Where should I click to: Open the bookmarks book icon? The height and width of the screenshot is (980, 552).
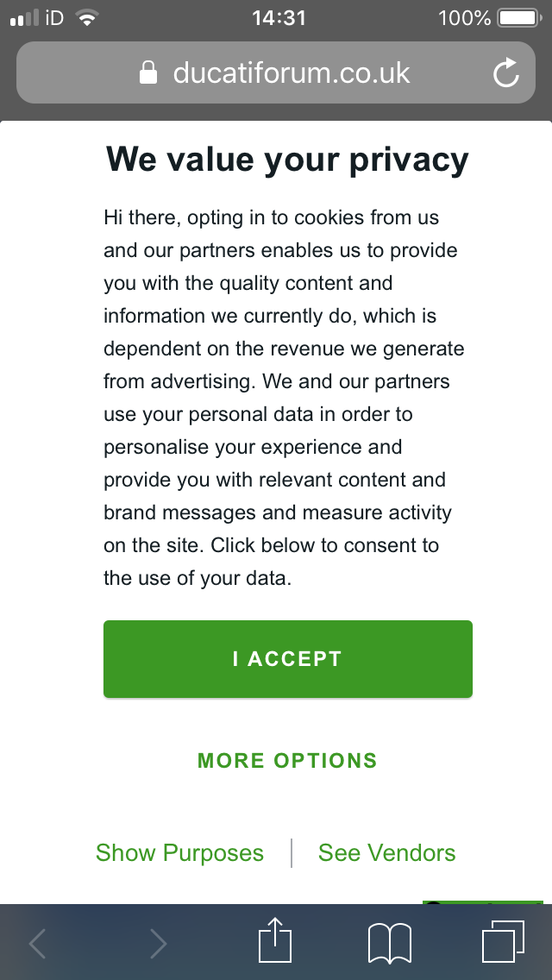click(390, 943)
